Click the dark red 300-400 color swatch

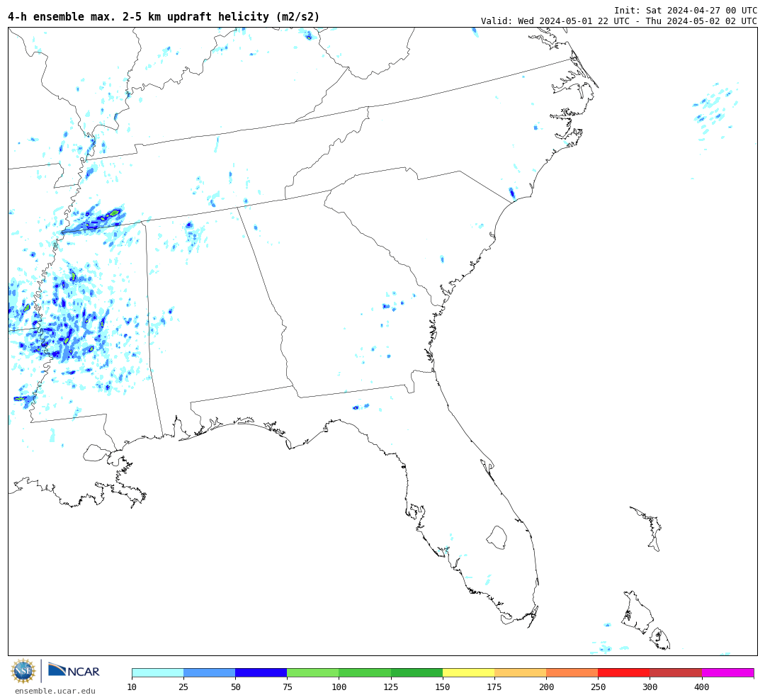[676, 672]
